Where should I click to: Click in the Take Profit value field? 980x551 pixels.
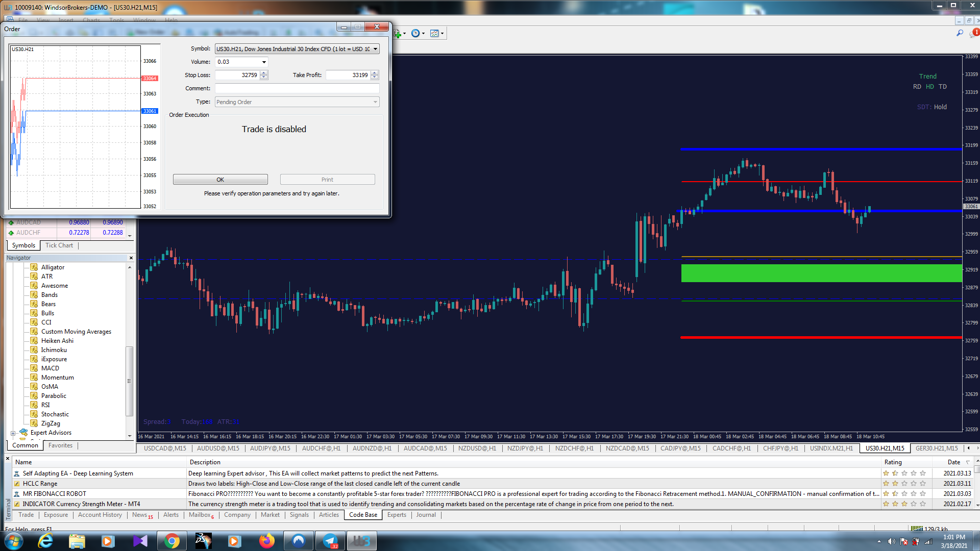[348, 75]
